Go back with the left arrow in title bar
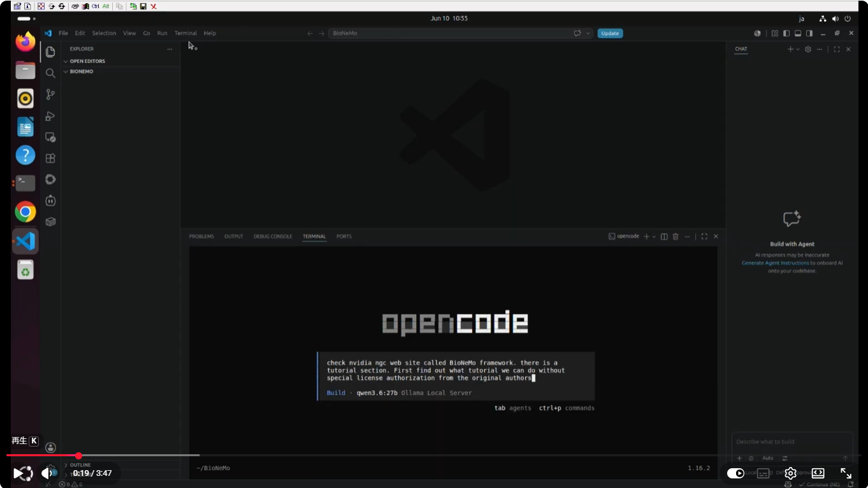The image size is (868, 488). (310, 33)
